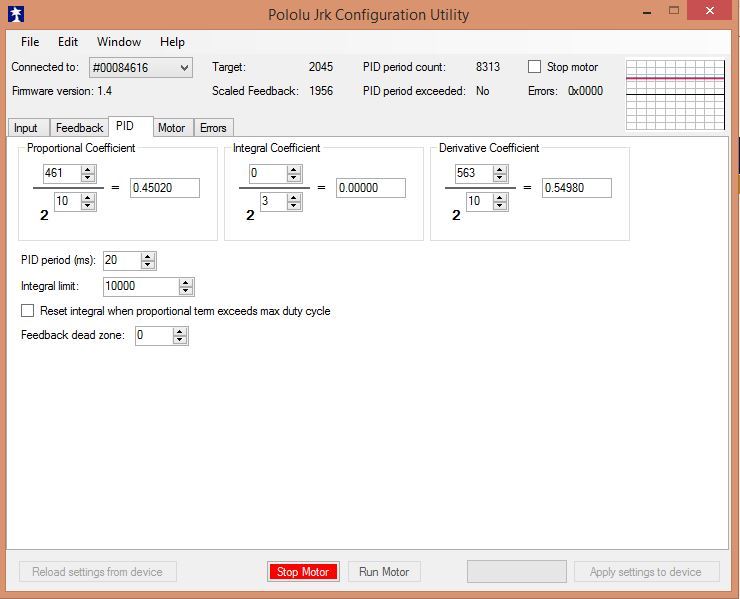Maximize the Jrk Configuration Utility window
740x599 pixels.
pos(674,10)
